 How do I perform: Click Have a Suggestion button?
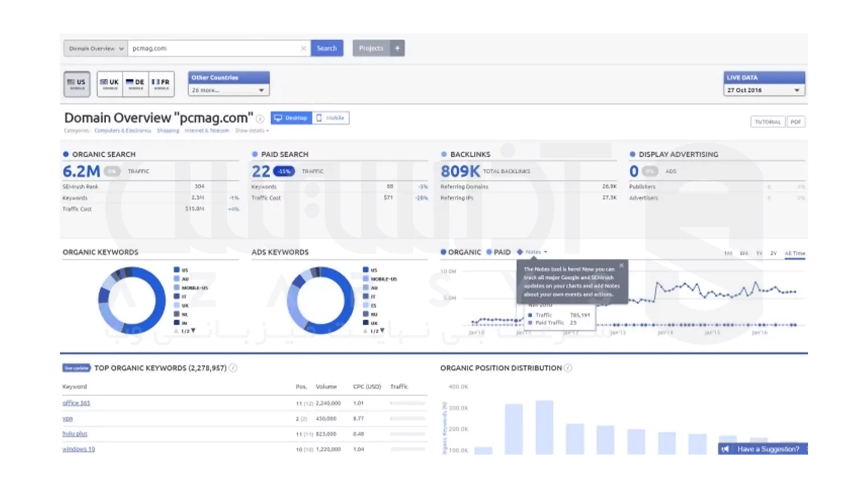point(763,449)
